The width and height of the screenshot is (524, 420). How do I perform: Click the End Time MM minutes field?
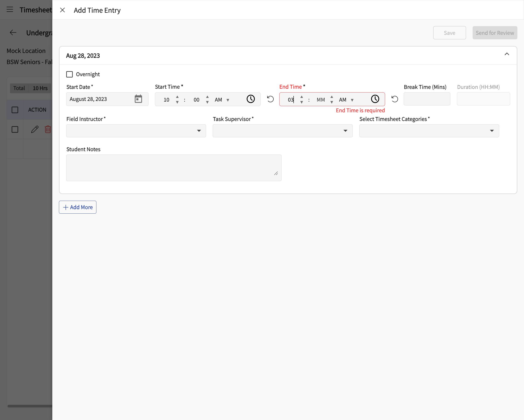click(321, 100)
